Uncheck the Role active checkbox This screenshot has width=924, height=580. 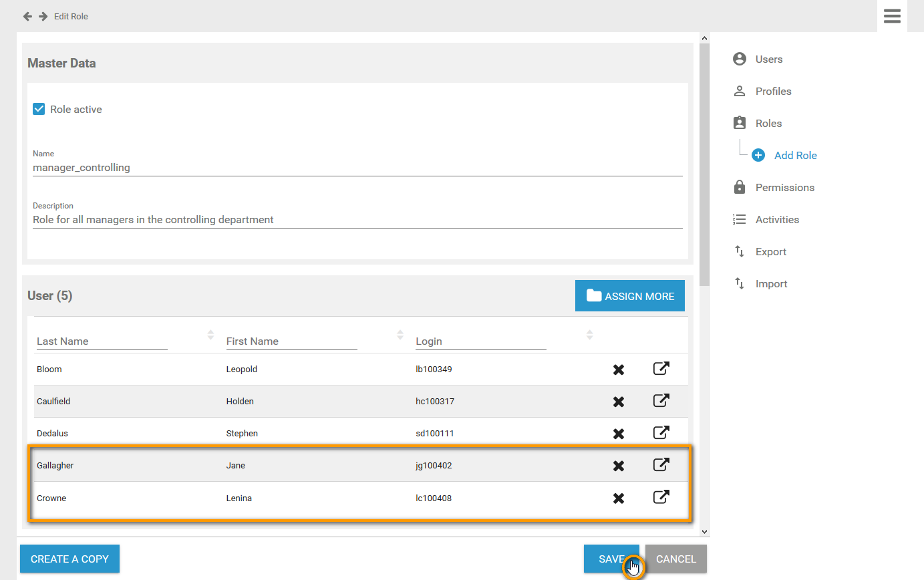(x=39, y=109)
